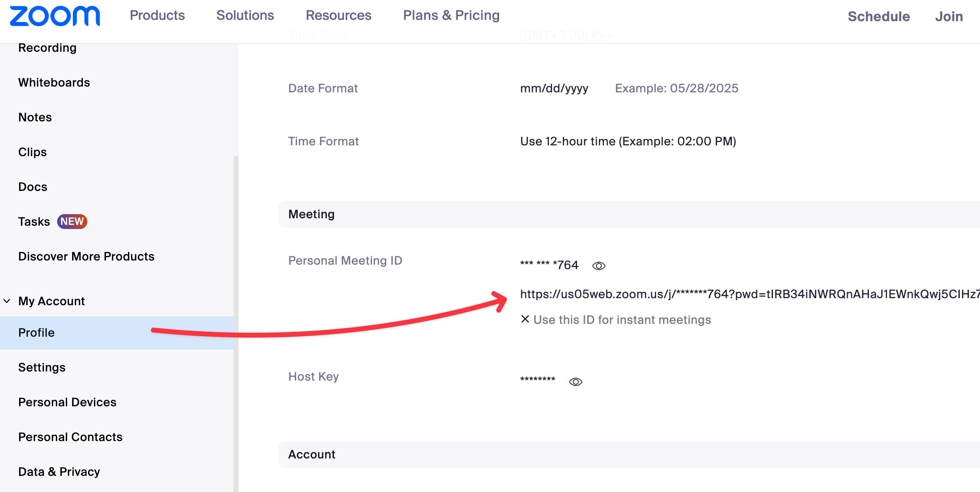Click the 'Personal Meeting ID' label
This screenshot has height=492, width=980.
(345, 260)
